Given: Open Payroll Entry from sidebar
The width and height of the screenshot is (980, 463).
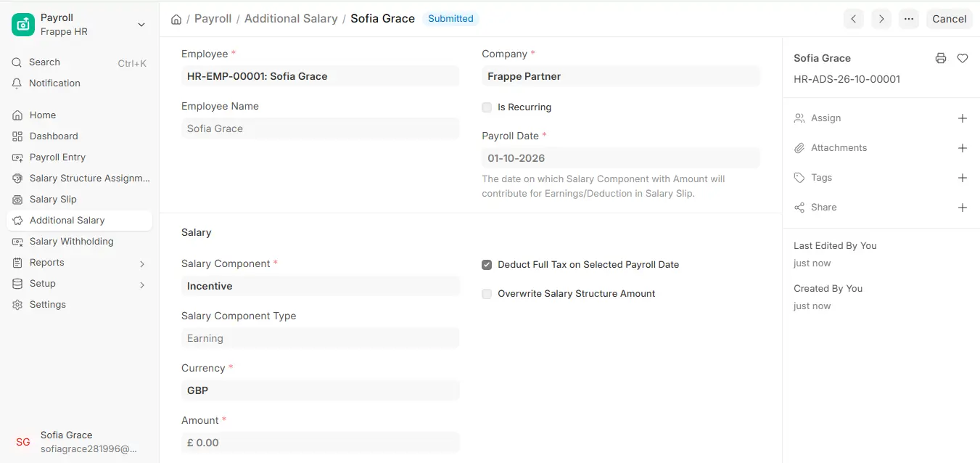Looking at the screenshot, I should point(80,157).
